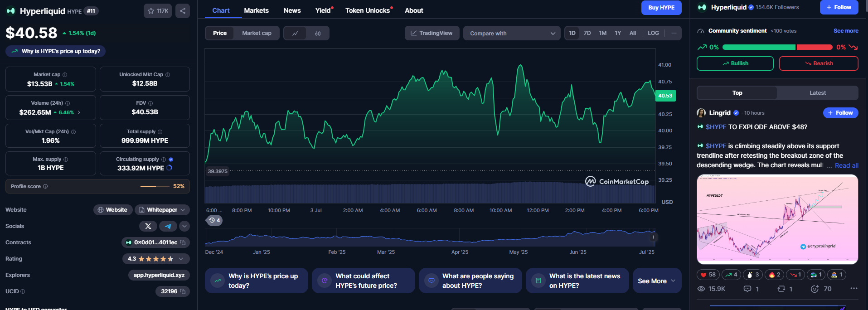868x310 pixels.
Task: Follow the Hyperliquid community account
Action: pyautogui.click(x=839, y=7)
